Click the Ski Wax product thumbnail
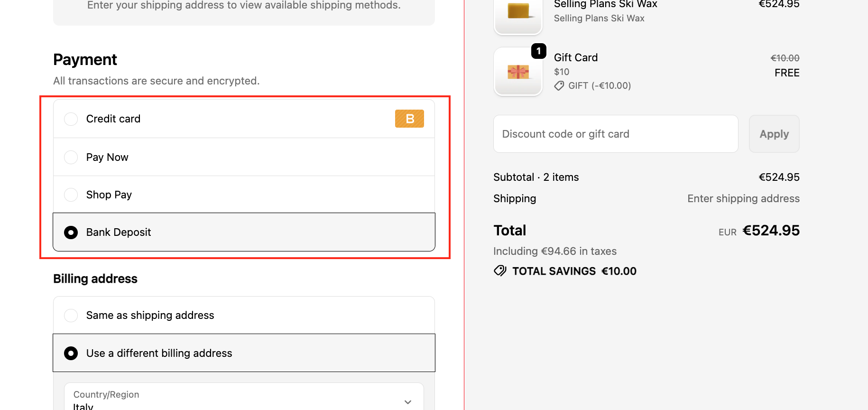868x410 pixels. point(518,13)
